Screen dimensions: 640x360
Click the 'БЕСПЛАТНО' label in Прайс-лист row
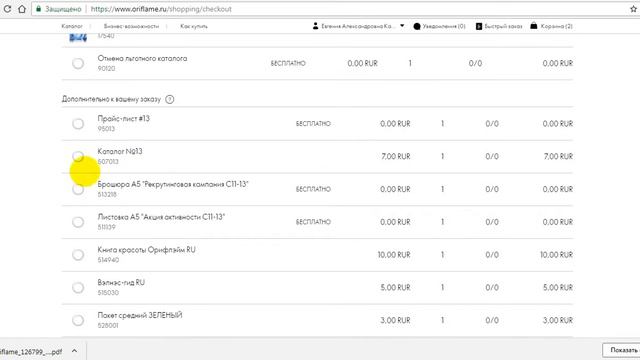[313, 124]
